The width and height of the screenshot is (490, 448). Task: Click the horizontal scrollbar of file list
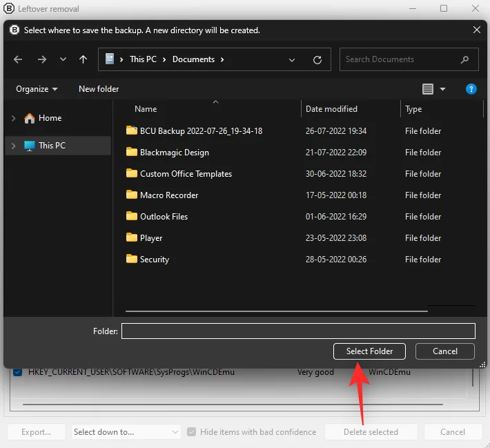click(x=276, y=311)
